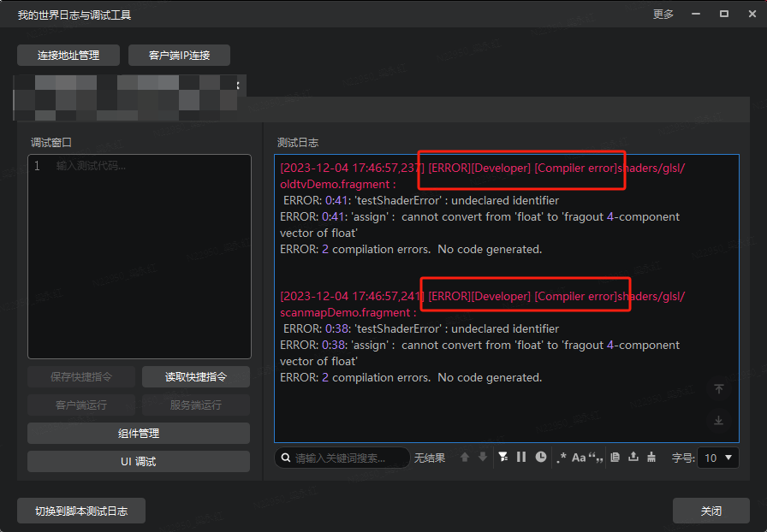The height and width of the screenshot is (532, 767).
Task: Export the log with the upload icon
Action: (x=633, y=458)
